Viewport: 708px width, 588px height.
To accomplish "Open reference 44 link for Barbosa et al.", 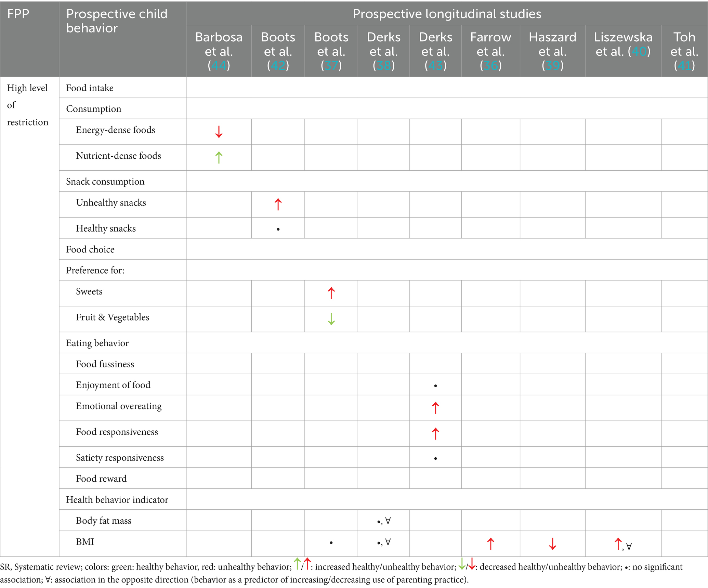I will point(219,65).
